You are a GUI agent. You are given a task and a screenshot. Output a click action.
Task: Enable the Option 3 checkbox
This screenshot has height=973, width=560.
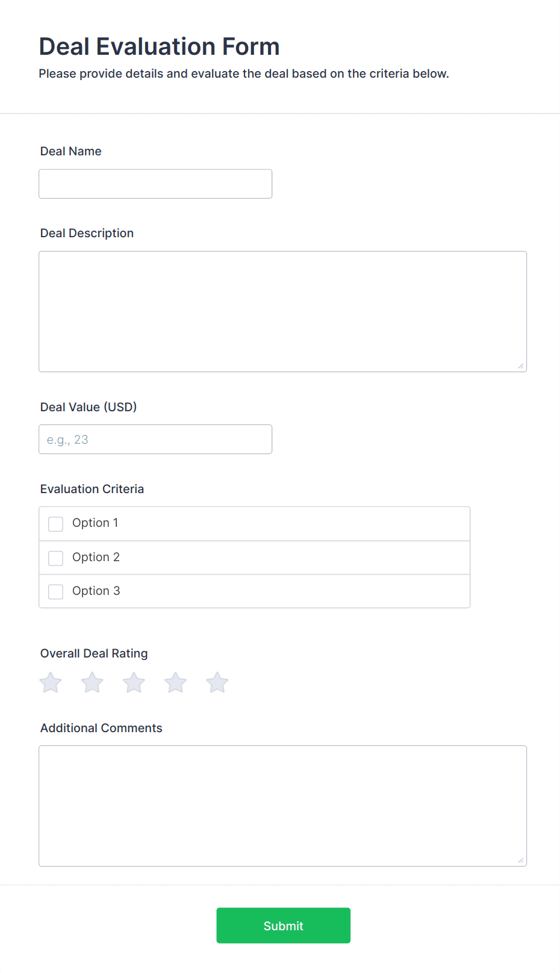click(56, 592)
